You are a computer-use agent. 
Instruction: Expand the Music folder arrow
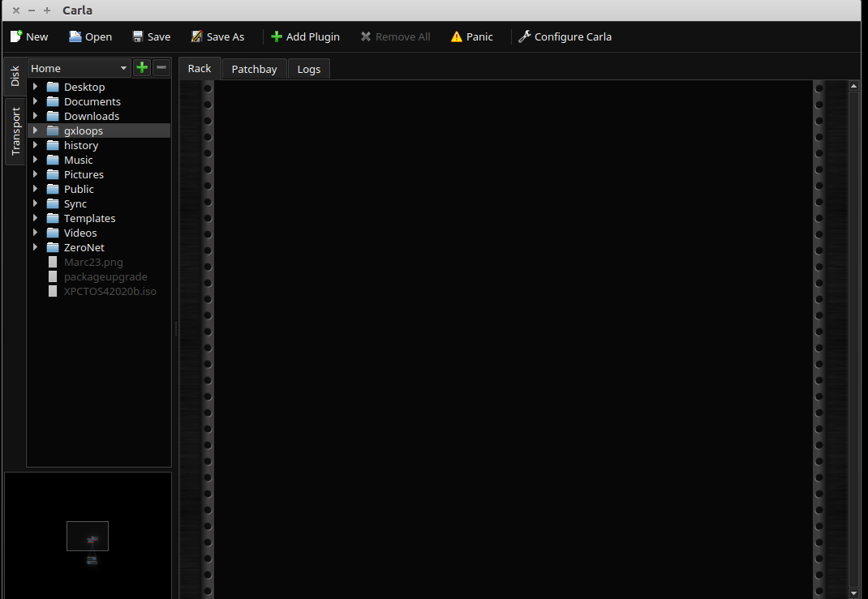(x=36, y=160)
